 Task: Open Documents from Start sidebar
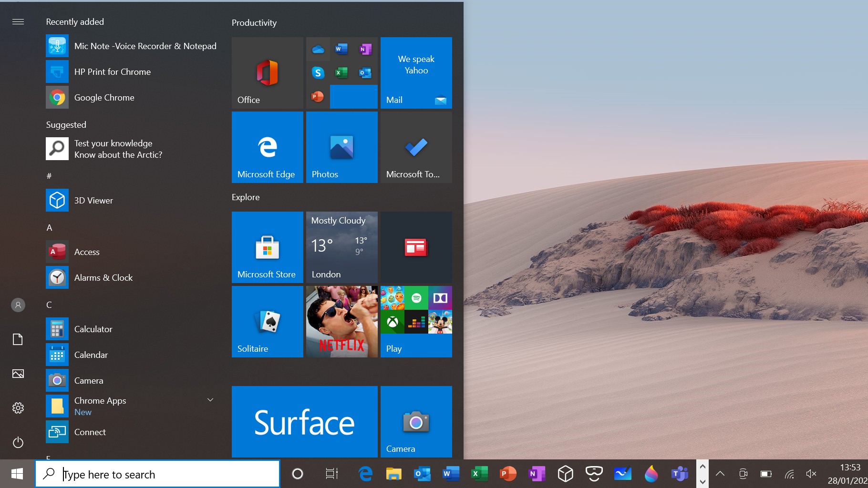(18, 339)
